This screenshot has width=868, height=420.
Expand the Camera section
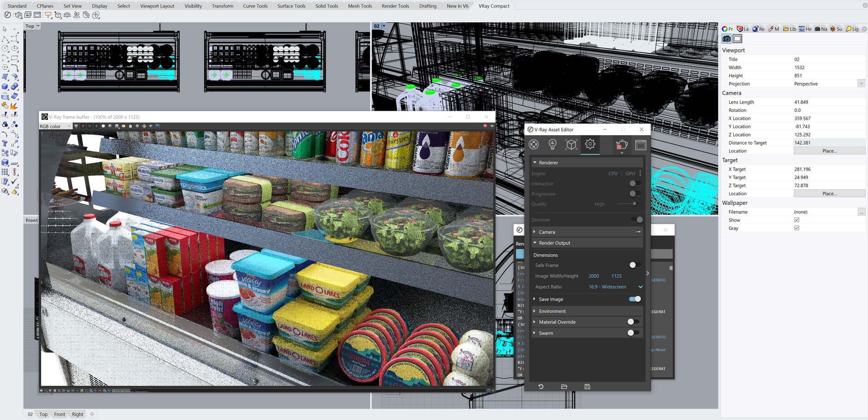pos(586,232)
